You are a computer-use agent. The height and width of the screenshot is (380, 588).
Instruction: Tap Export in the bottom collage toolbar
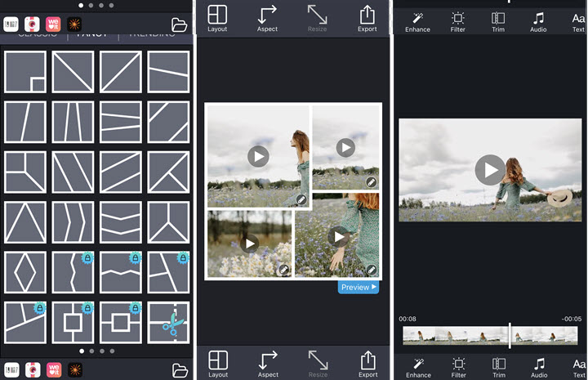click(x=367, y=363)
